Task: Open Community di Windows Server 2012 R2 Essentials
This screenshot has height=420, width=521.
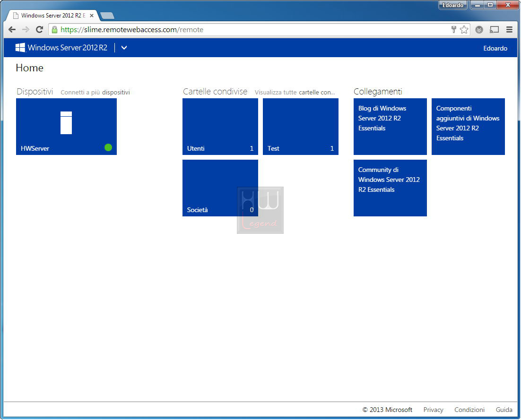Action: pos(390,188)
